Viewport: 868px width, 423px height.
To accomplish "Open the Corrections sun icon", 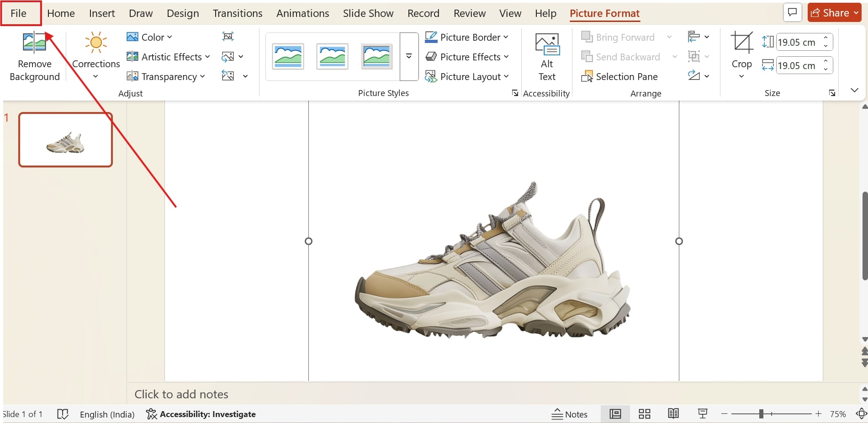I will point(96,43).
